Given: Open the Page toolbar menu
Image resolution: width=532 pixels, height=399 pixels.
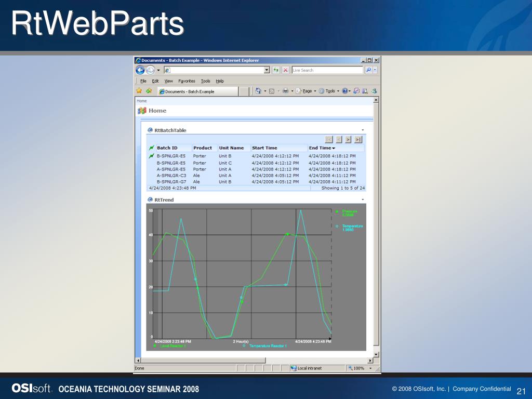Looking at the screenshot, I should pos(305,91).
